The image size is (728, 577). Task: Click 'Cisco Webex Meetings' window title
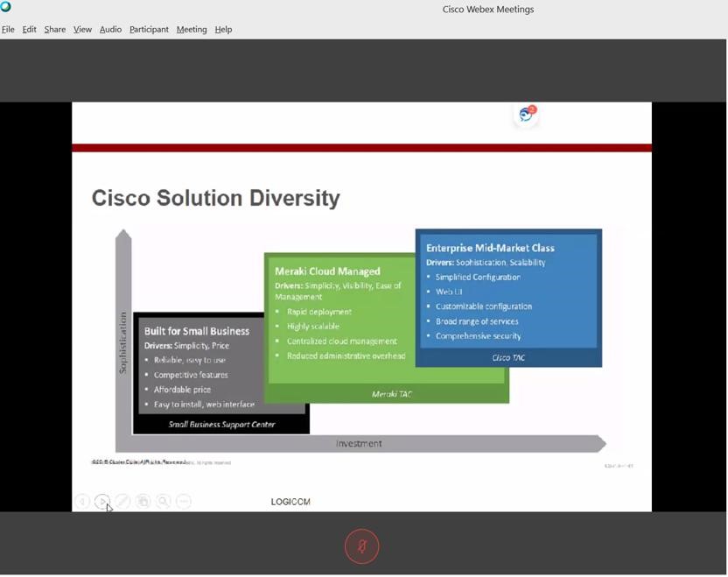(x=488, y=10)
